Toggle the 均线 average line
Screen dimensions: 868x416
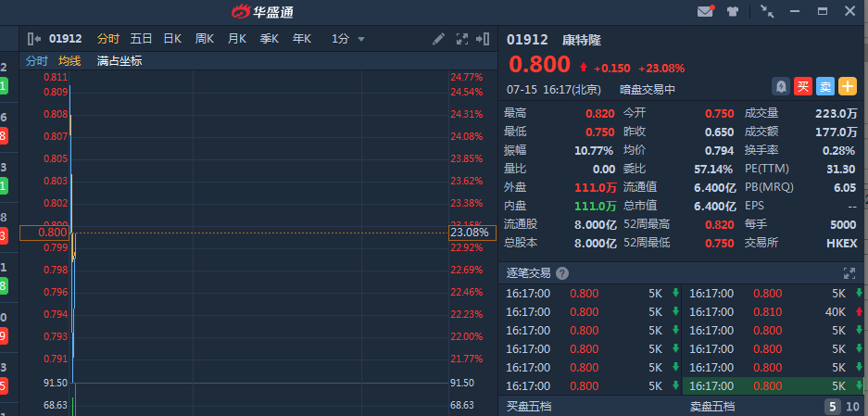(x=69, y=61)
